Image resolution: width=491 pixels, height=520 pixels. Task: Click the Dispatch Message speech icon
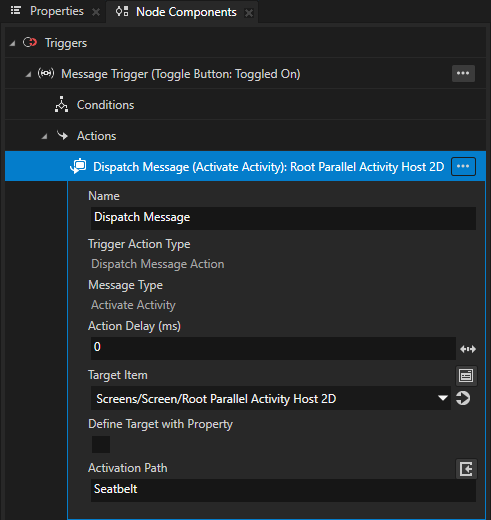(x=78, y=166)
